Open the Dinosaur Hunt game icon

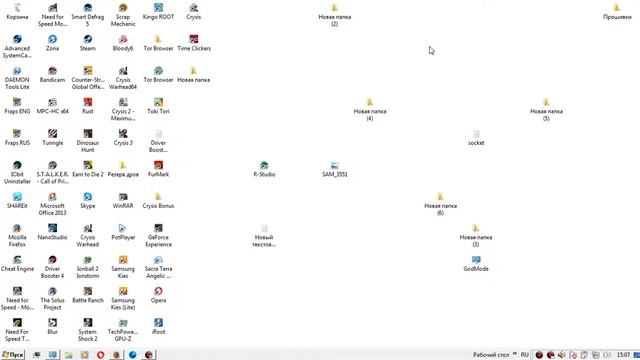click(88, 141)
